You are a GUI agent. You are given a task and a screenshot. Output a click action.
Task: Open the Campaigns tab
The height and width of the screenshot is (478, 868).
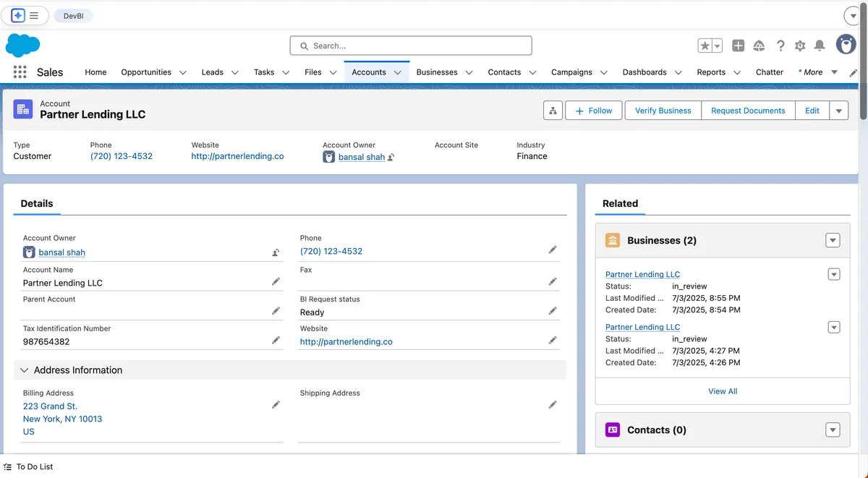coord(571,72)
